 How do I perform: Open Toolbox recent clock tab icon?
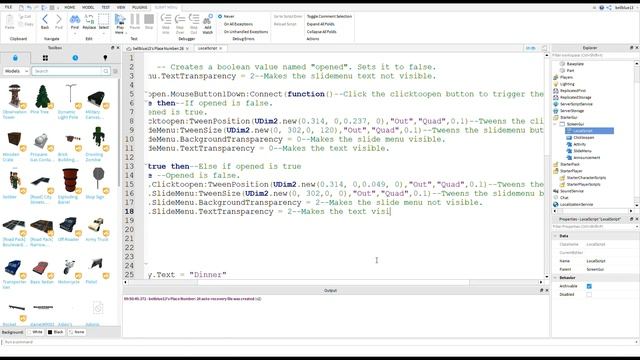pos(75,58)
